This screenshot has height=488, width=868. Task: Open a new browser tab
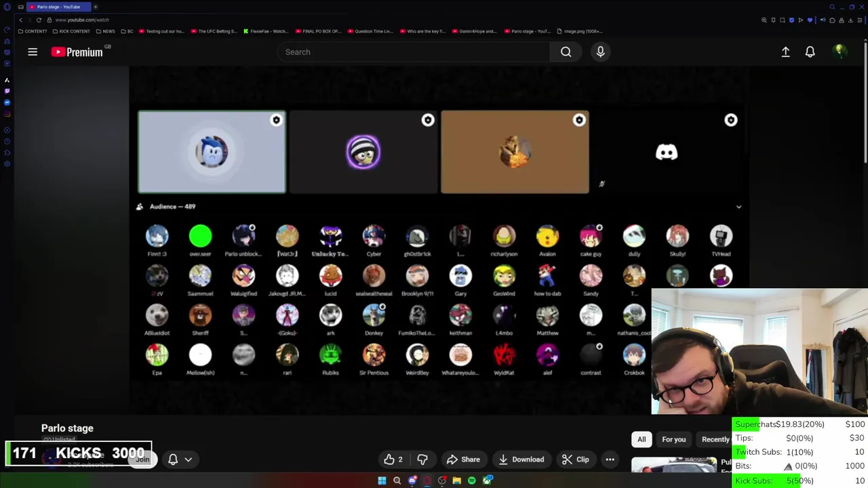click(x=96, y=7)
